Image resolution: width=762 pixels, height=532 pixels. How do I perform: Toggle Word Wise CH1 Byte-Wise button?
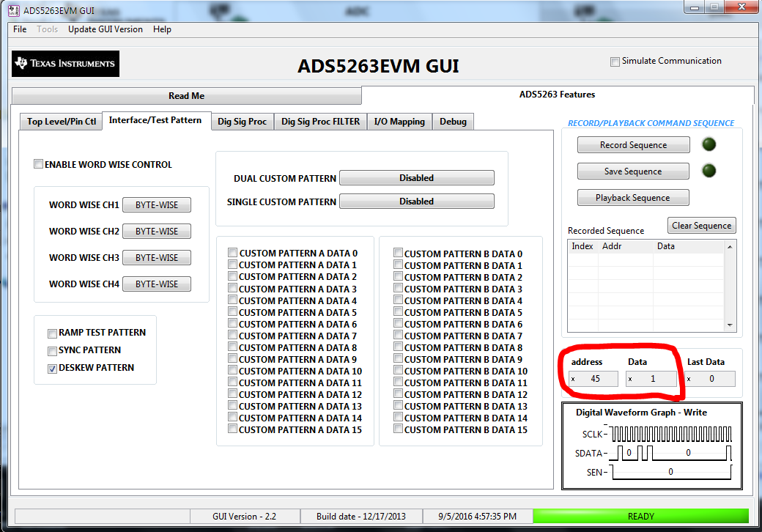pyautogui.click(x=157, y=205)
